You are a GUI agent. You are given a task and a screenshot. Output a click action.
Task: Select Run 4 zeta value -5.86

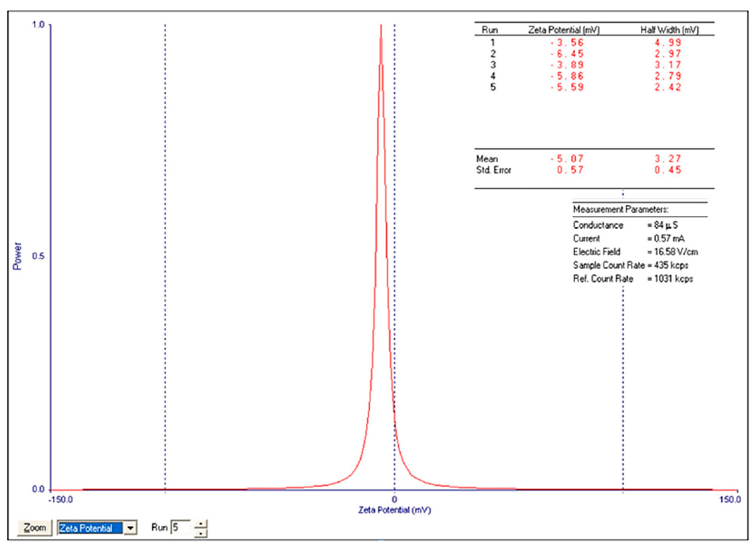(567, 76)
